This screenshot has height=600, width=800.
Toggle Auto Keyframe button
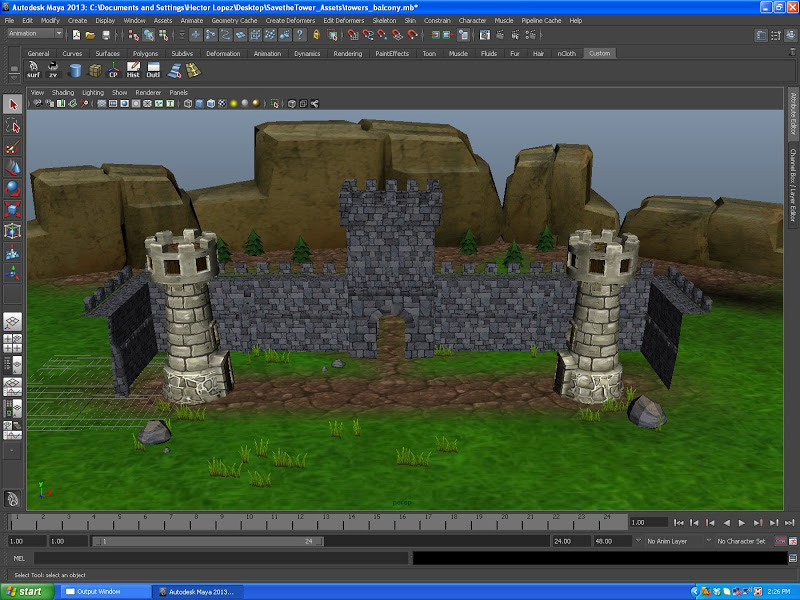[780, 541]
